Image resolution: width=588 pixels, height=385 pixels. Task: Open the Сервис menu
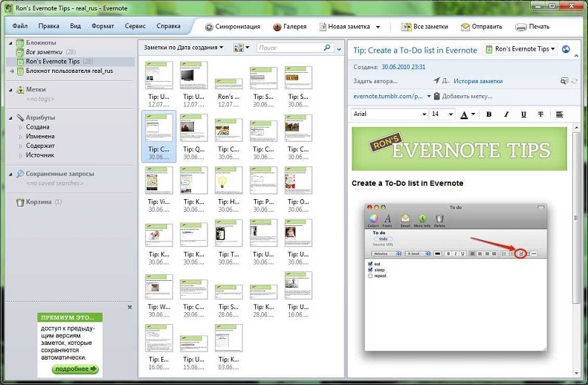click(135, 26)
